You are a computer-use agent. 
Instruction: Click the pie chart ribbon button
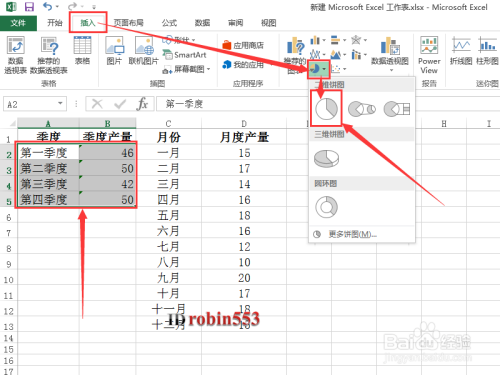(x=318, y=69)
